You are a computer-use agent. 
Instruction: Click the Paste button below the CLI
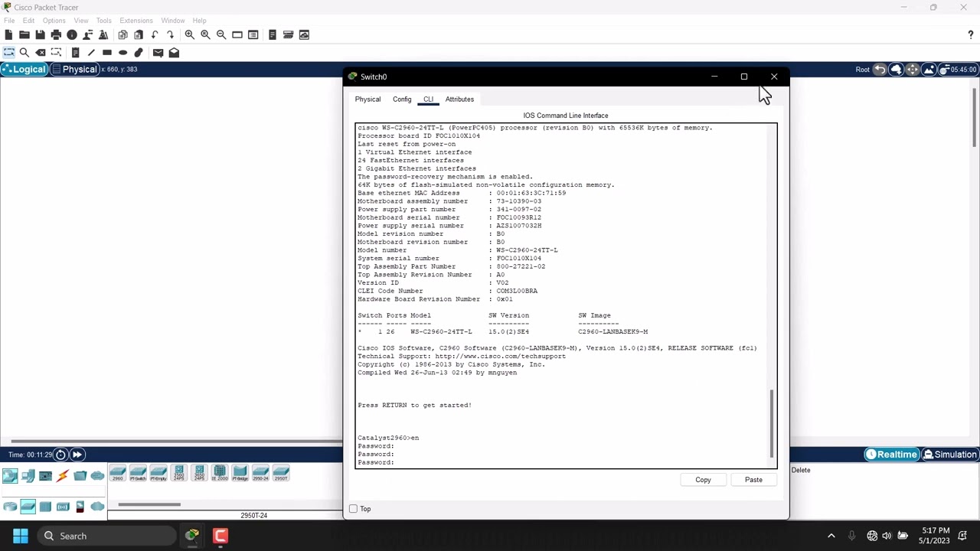coord(753,480)
